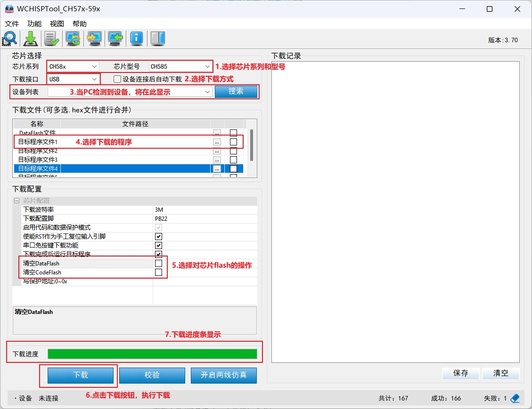Open 设备列表 dropdown
Screen dimensions: 532x409
130,92
